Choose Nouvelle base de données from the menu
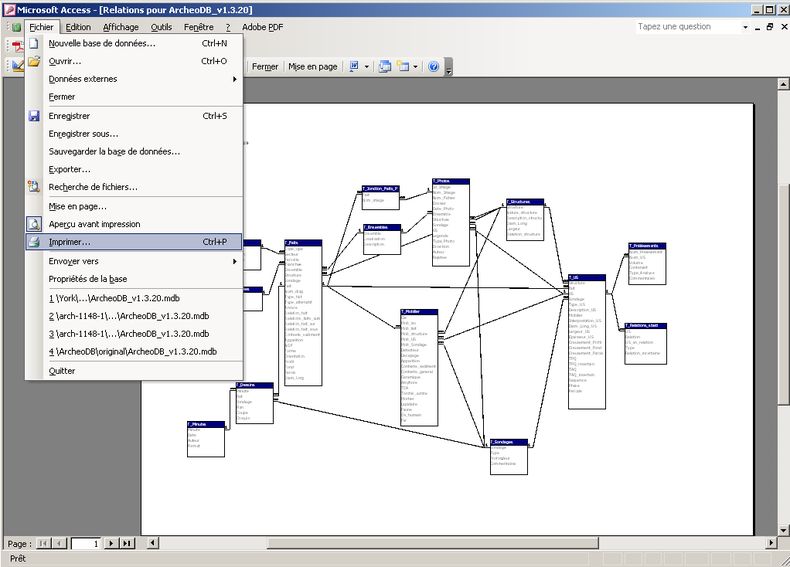Viewport: 790px width, 567px height. (x=135, y=43)
